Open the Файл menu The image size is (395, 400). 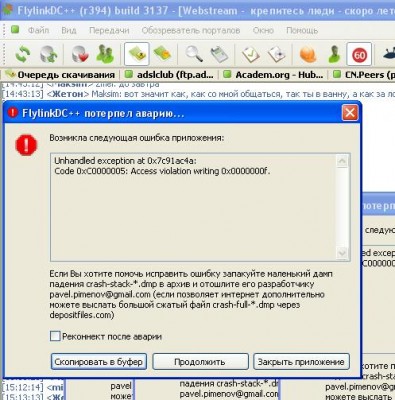click(x=38, y=30)
